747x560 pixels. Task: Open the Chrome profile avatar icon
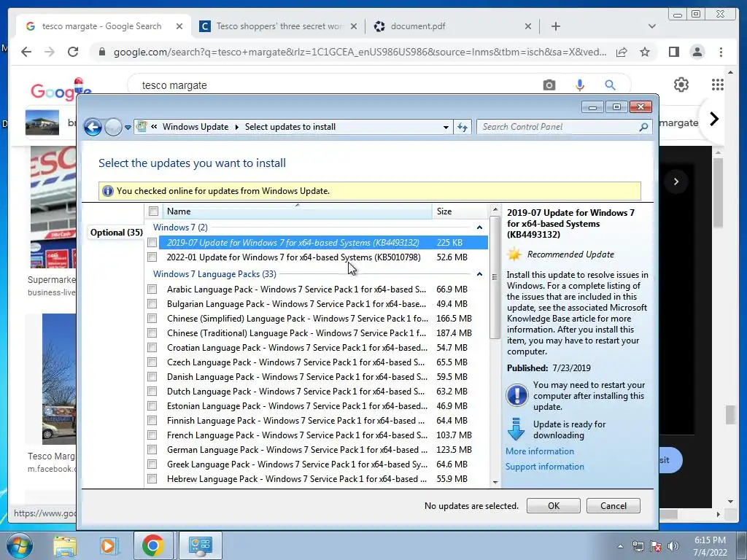[697, 52]
